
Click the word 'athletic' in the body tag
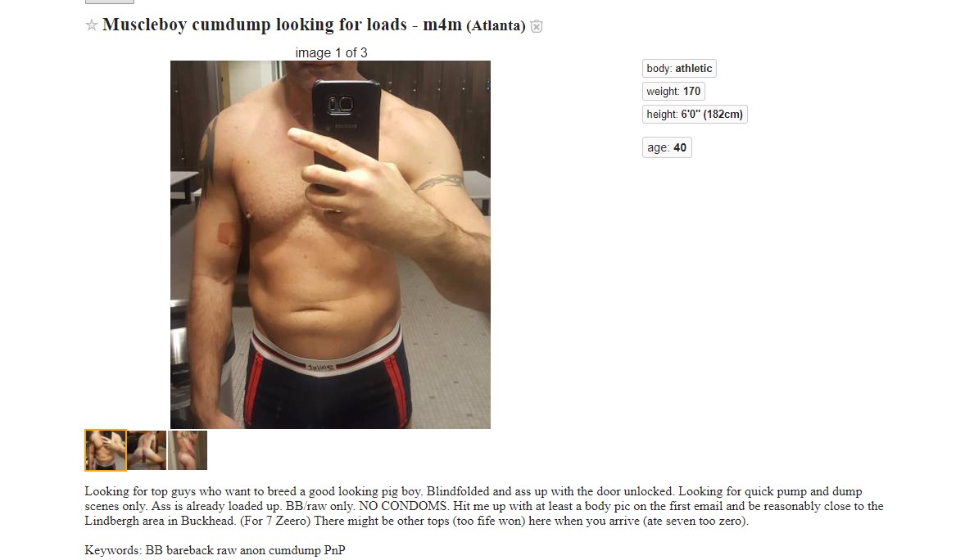tap(694, 69)
